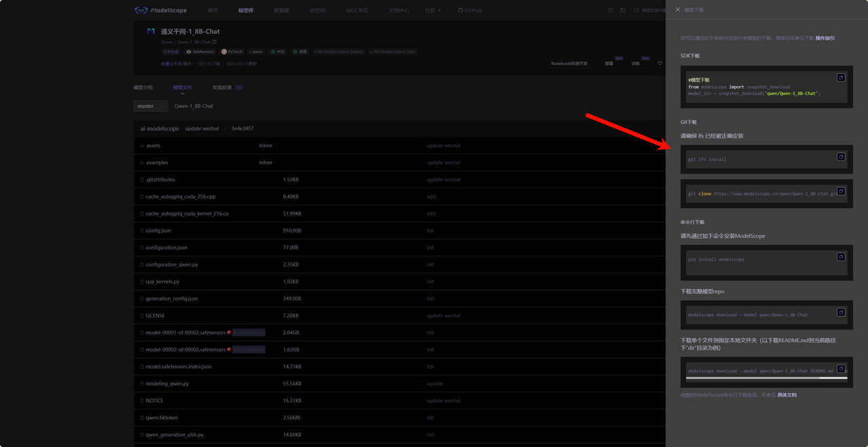Open cache_autogptq_cuda_256.cpp file
The width and height of the screenshot is (868, 447).
[x=180, y=197]
